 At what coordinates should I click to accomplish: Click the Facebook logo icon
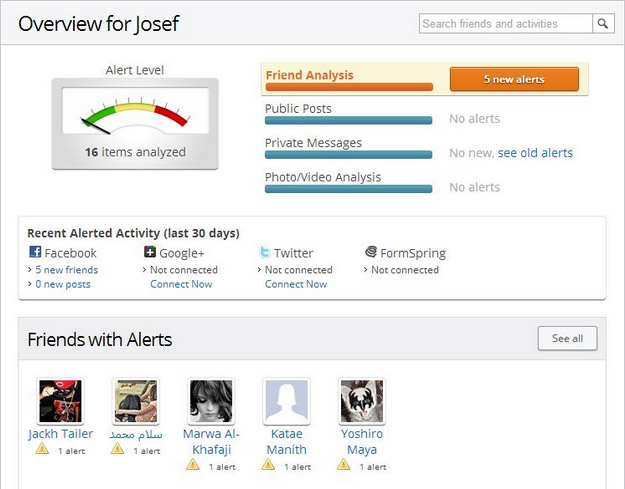point(34,253)
